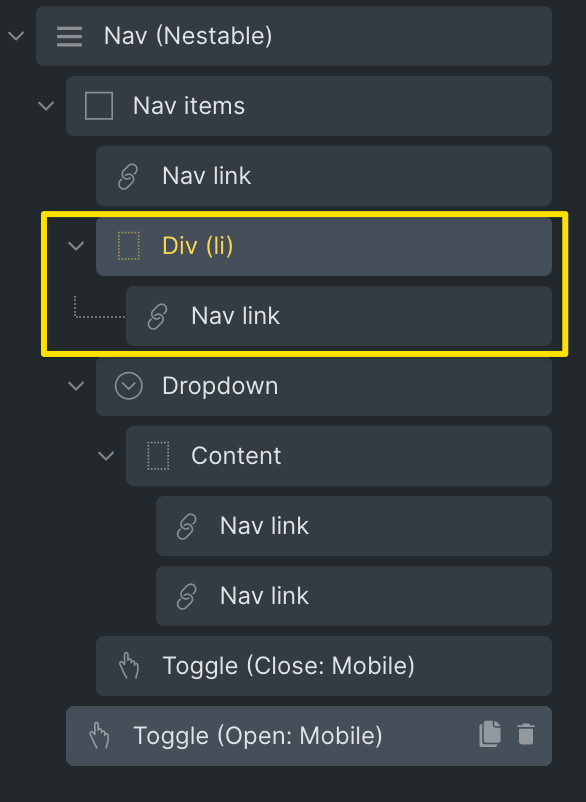Select the last Nav link inside Content

(x=354, y=595)
